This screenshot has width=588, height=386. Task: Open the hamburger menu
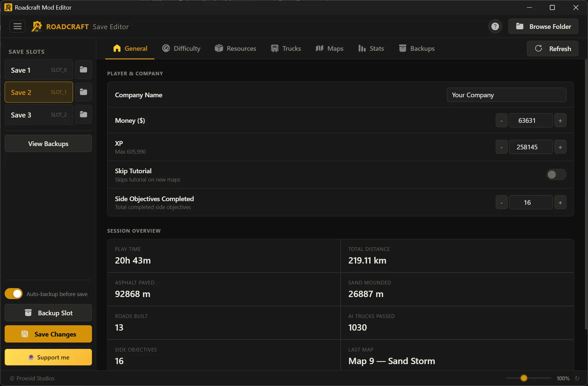click(17, 26)
